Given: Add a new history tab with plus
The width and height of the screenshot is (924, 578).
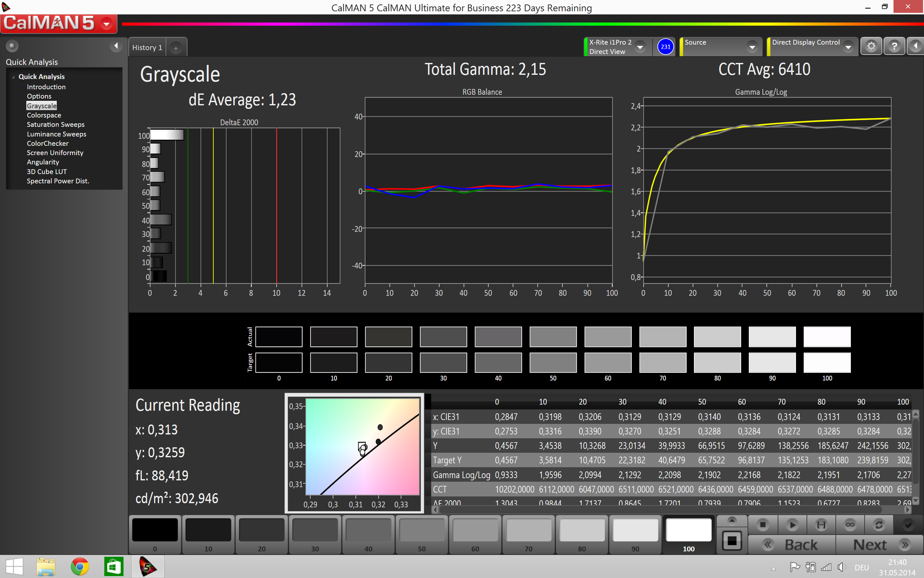Looking at the screenshot, I should (176, 48).
